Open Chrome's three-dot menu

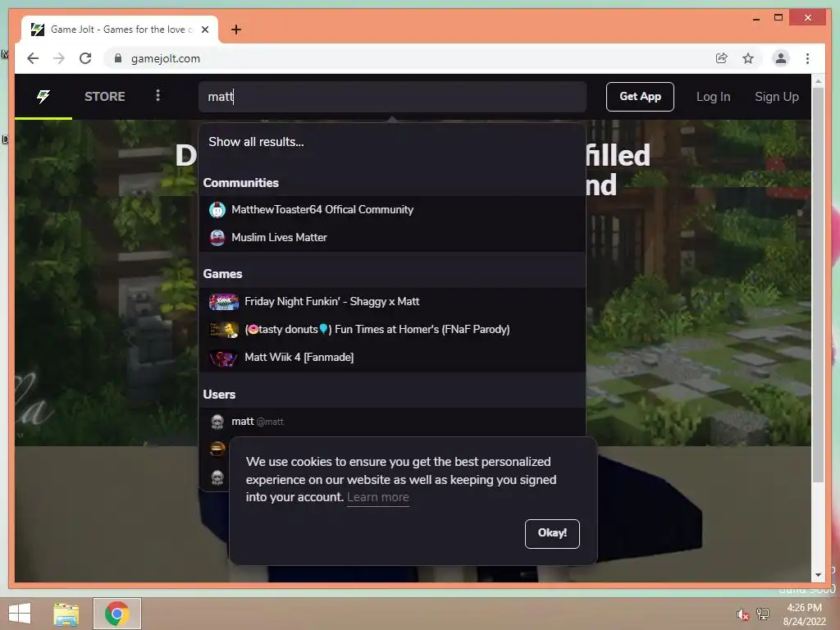click(807, 58)
